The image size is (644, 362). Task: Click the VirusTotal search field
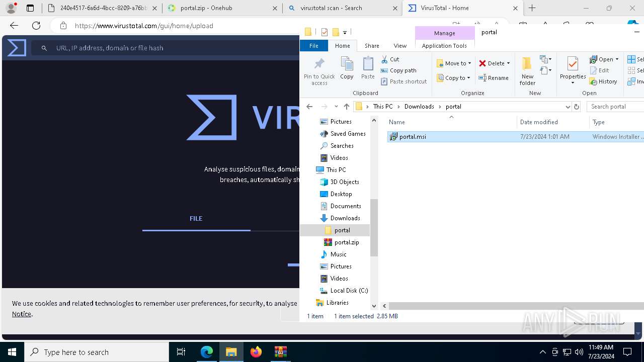coord(166,48)
